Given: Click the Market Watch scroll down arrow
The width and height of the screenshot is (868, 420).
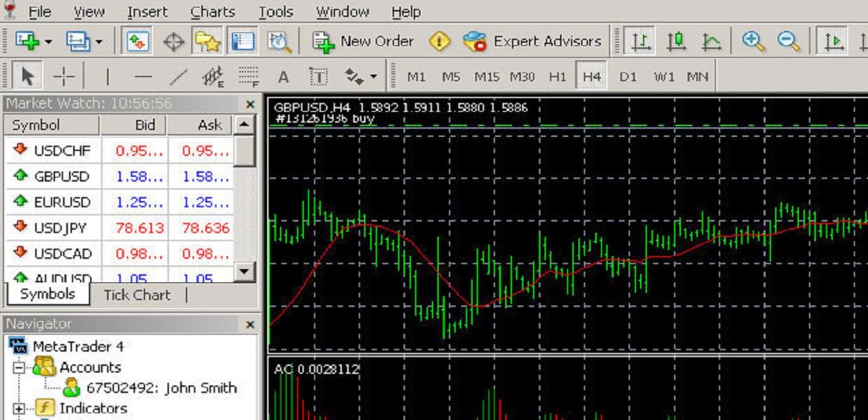Looking at the screenshot, I should [x=244, y=271].
